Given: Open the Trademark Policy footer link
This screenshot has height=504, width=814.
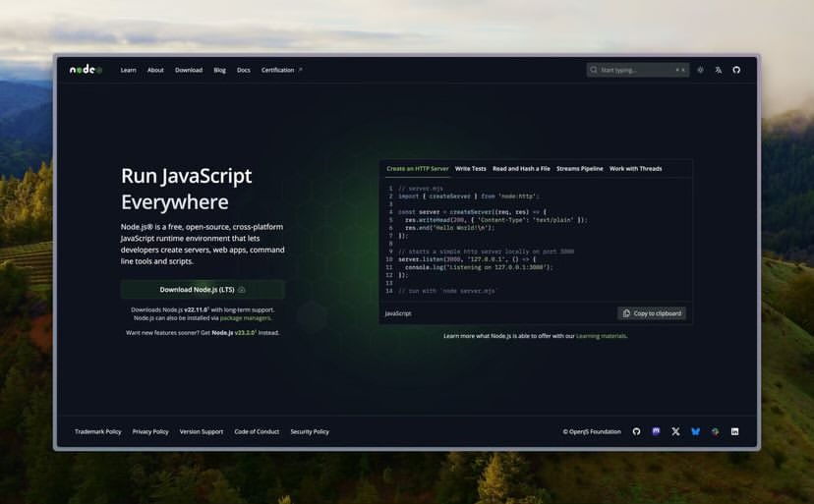Looking at the screenshot, I should pyautogui.click(x=97, y=432).
